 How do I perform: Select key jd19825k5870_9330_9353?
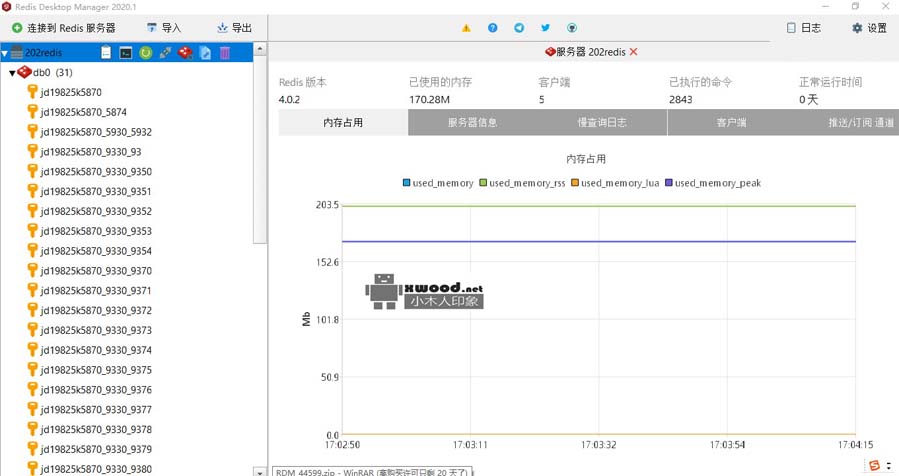pyautogui.click(x=96, y=231)
